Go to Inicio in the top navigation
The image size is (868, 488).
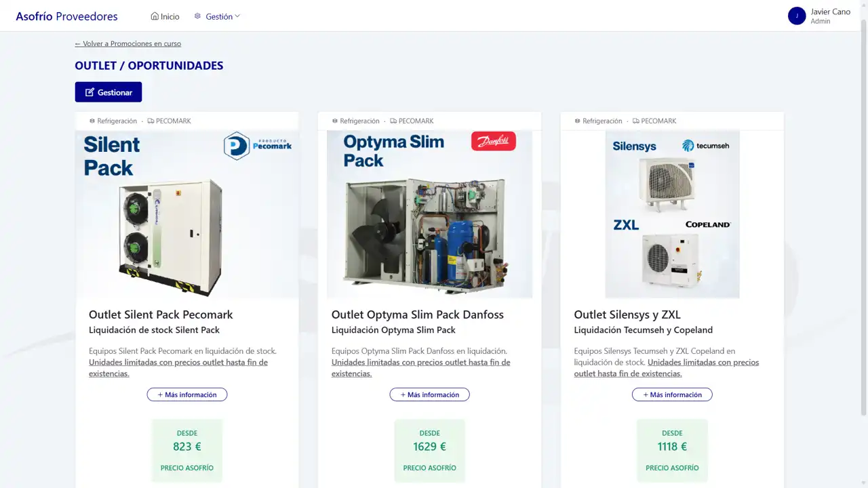(165, 16)
